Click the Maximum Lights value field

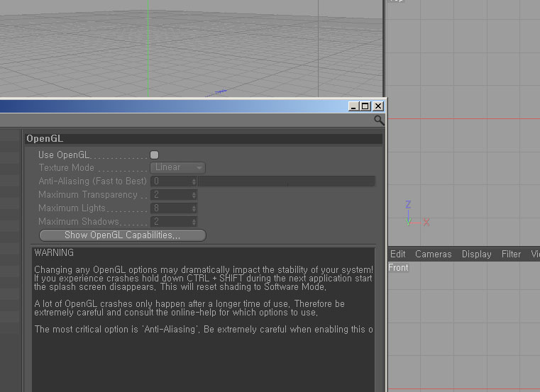(x=171, y=208)
